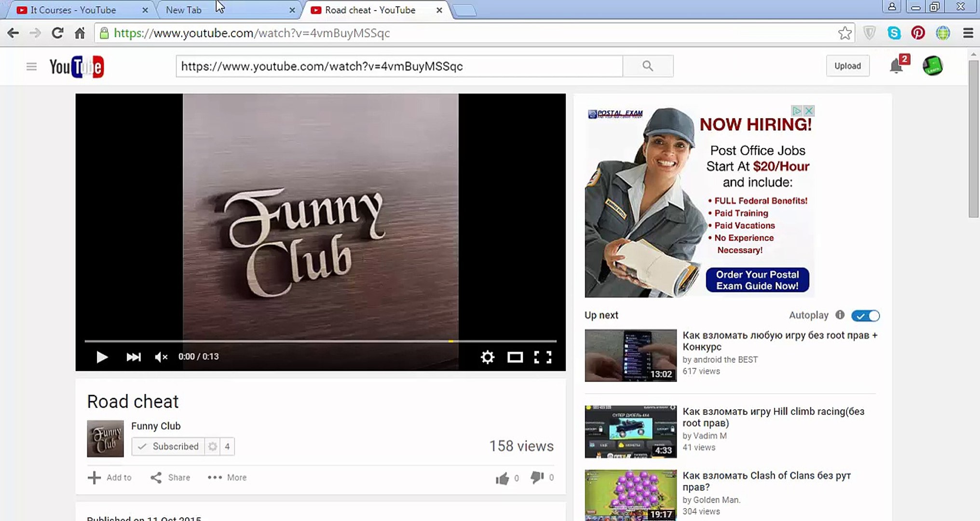Open the Funny Club channel link
980x521 pixels.
(155, 426)
